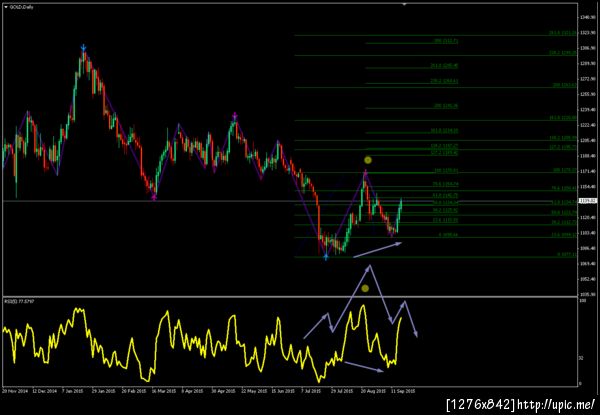The width and height of the screenshot is (600, 415).
Task: Click the 1323.90 price scale label
Action: (586, 33)
